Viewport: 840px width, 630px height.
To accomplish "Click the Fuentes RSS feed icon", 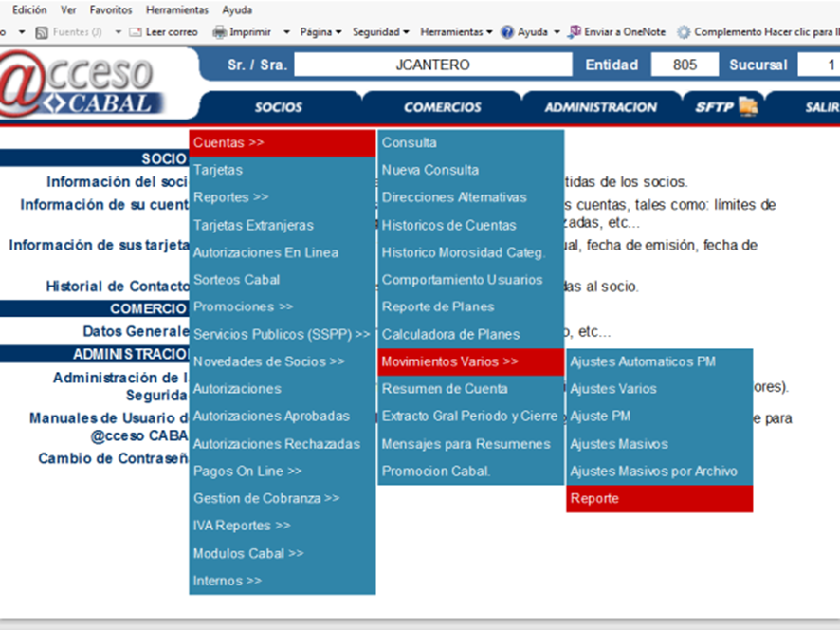I will (x=42, y=31).
